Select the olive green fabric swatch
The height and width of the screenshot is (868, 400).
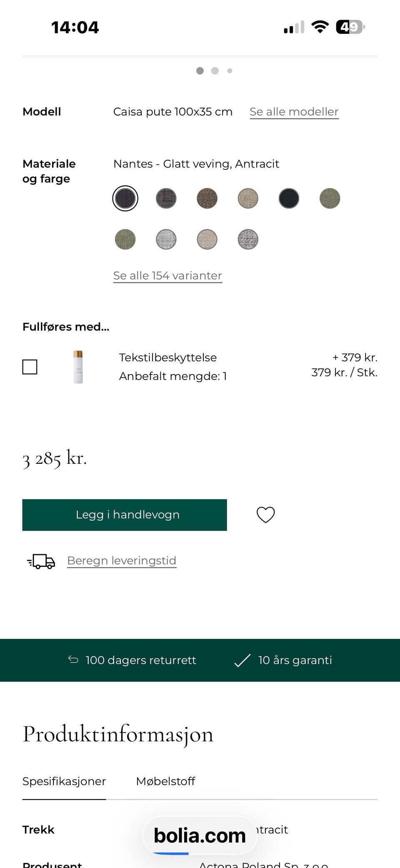click(x=329, y=199)
